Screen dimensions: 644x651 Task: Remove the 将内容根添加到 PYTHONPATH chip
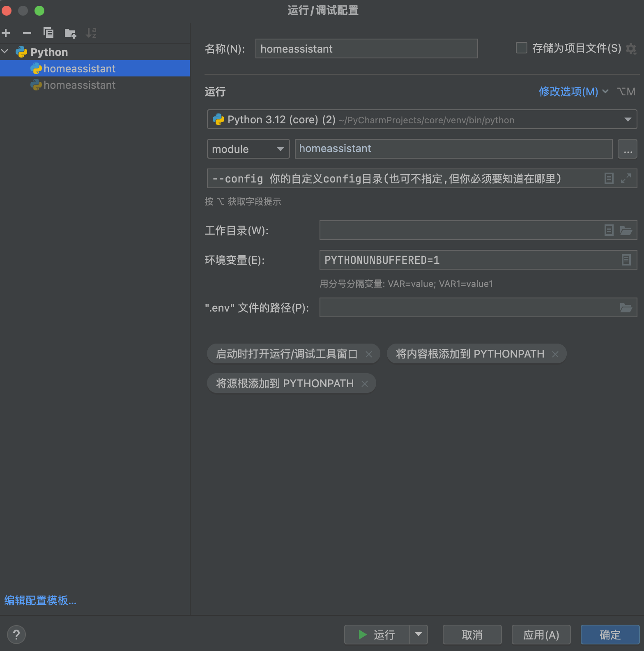[x=555, y=354]
